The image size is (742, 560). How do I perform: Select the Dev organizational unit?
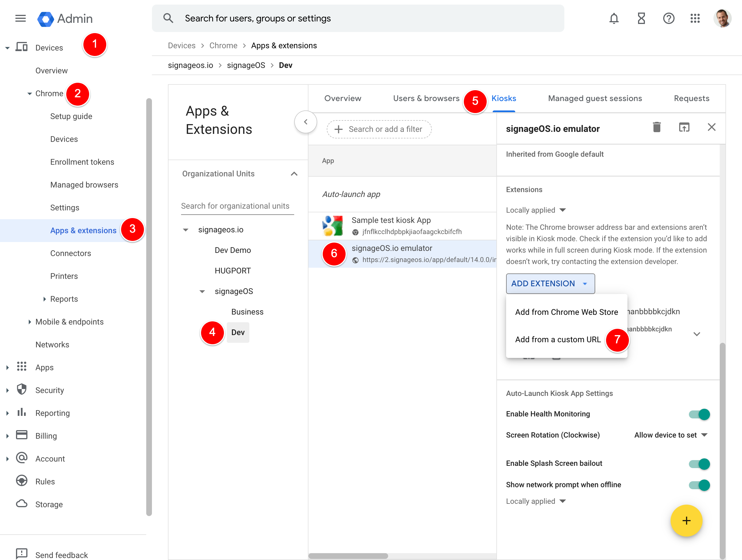pos(238,332)
